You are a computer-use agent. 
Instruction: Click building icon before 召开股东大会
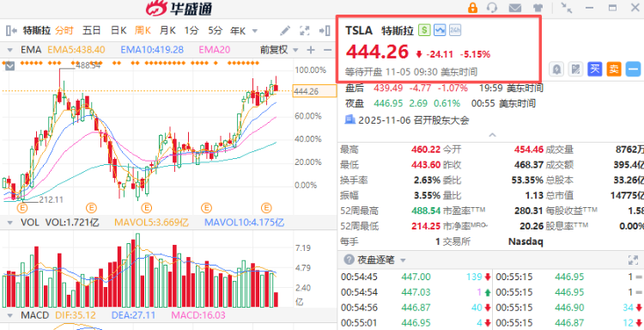[350, 120]
